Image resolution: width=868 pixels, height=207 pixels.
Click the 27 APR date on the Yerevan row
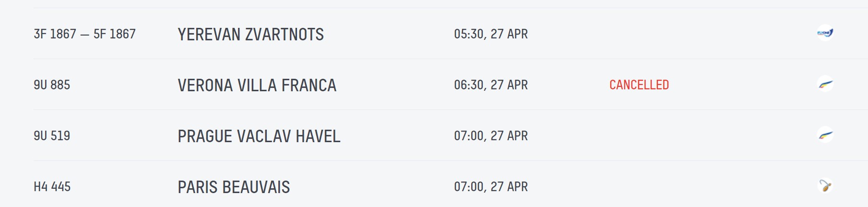[x=509, y=34]
